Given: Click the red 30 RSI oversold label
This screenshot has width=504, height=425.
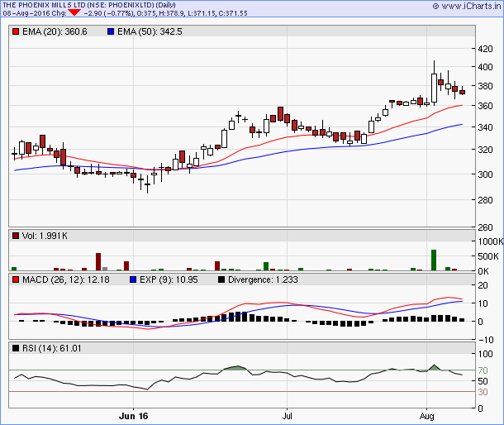Looking at the screenshot, I should tap(483, 392).
